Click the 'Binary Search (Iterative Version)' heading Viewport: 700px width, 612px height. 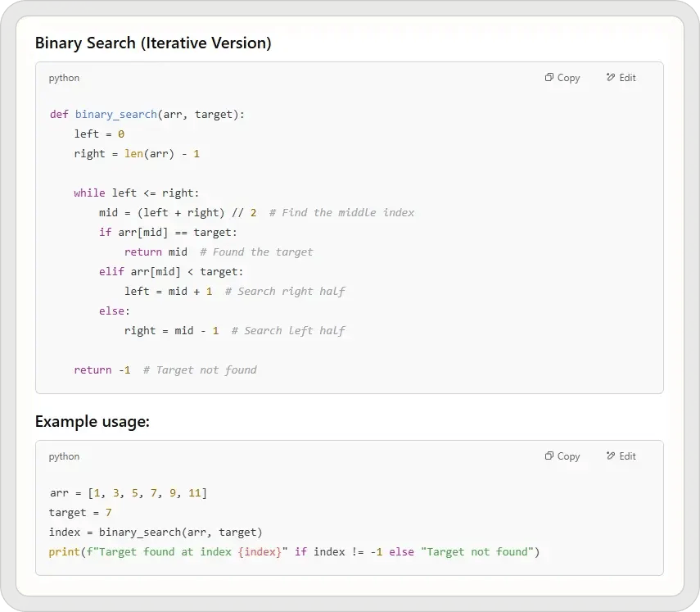(x=153, y=43)
